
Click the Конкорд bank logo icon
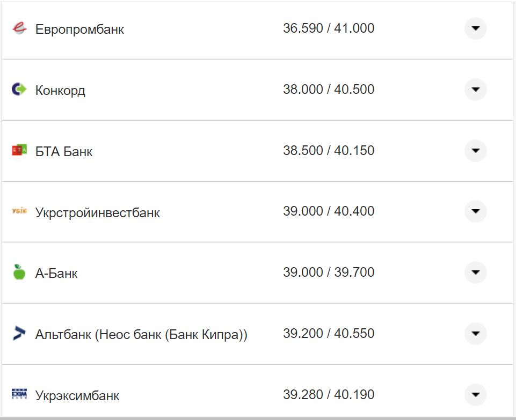click(19, 89)
